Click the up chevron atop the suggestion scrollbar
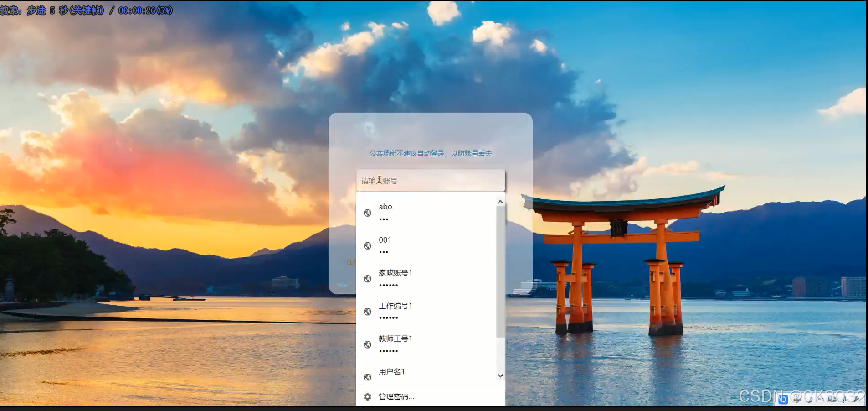Viewport: 868px width, 411px height. (x=500, y=201)
